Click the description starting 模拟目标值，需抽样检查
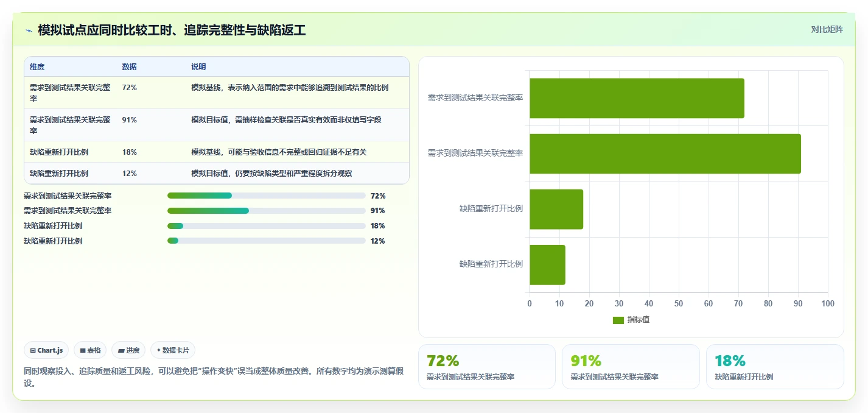The image size is (868, 413). click(286, 120)
